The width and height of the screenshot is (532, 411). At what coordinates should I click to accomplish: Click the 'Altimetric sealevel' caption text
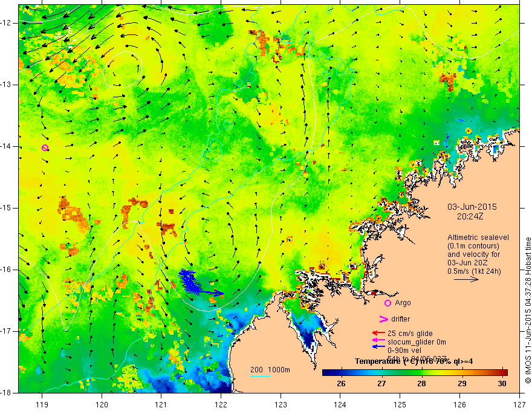tap(478, 238)
